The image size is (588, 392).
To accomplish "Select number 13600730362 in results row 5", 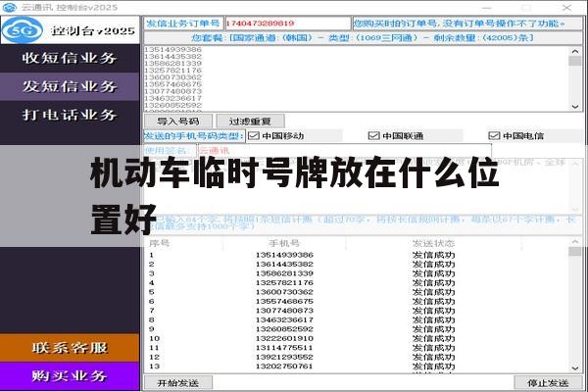I will (284, 292).
